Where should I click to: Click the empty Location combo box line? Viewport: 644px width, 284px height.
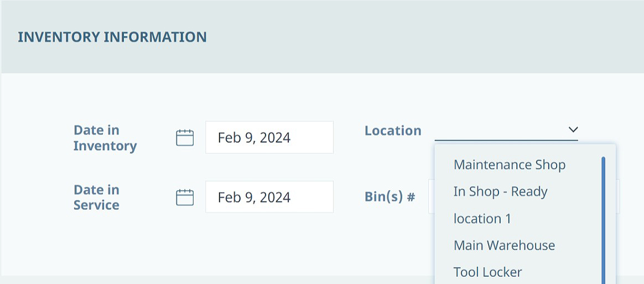pyautogui.click(x=506, y=131)
